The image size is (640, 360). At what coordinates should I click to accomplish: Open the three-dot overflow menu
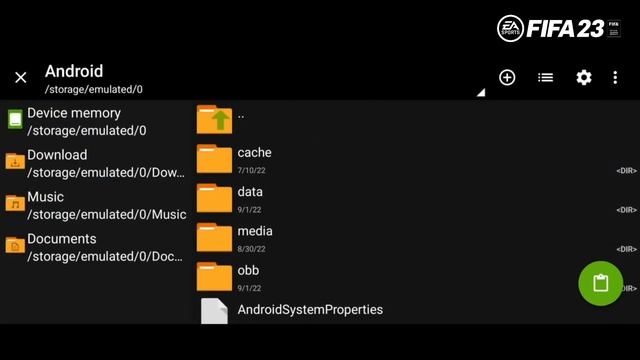[x=615, y=78]
